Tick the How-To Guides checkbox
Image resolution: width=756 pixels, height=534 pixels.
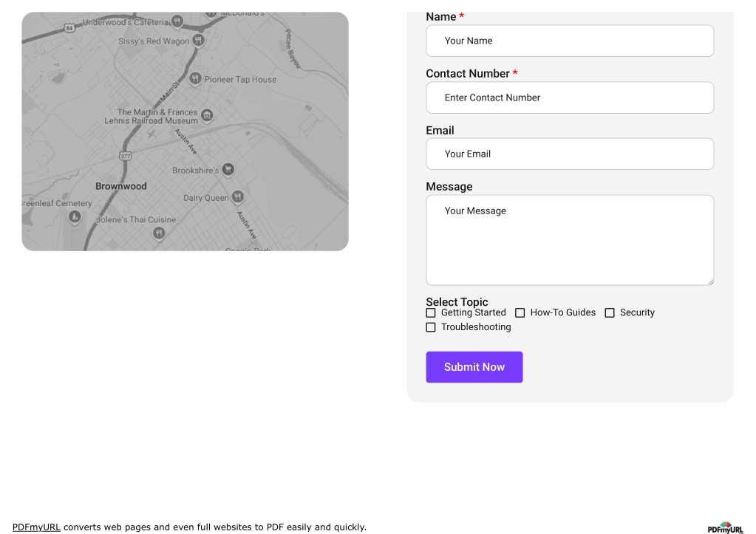(x=520, y=312)
